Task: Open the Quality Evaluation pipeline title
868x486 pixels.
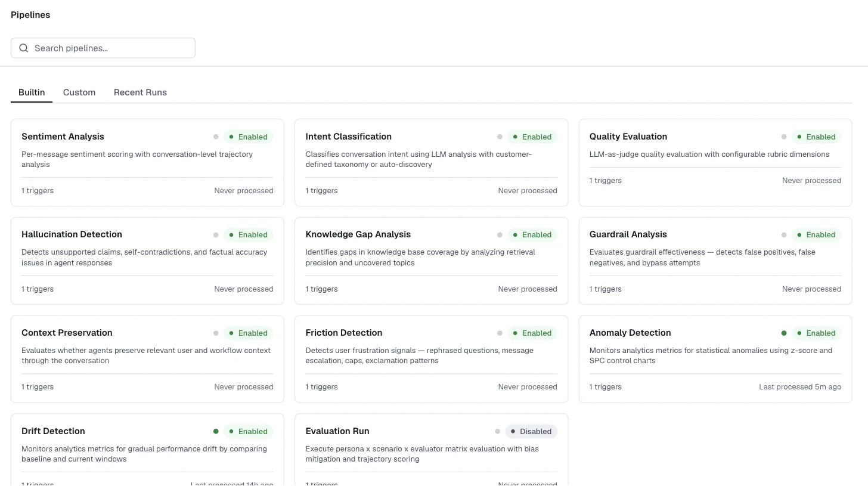Action: [x=628, y=137]
